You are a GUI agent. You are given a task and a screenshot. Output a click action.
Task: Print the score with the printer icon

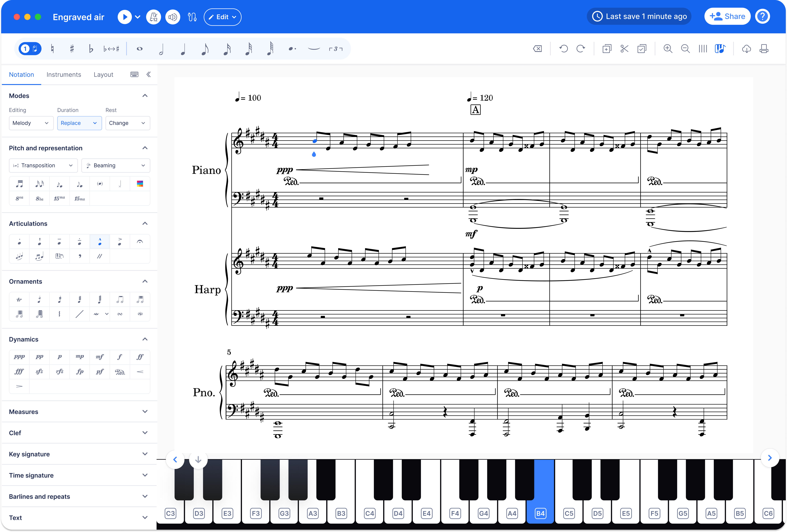(x=764, y=49)
